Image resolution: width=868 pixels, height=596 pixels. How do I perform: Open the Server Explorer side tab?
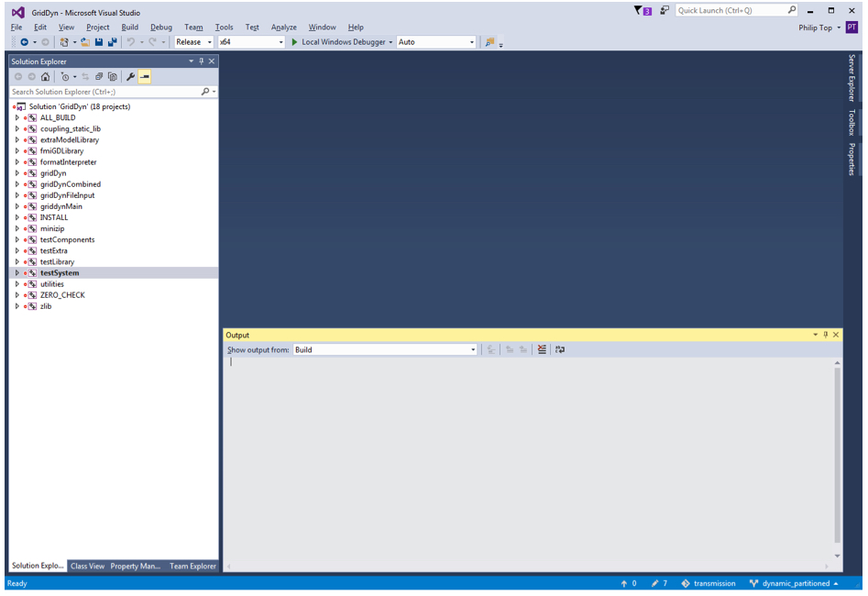click(852, 78)
